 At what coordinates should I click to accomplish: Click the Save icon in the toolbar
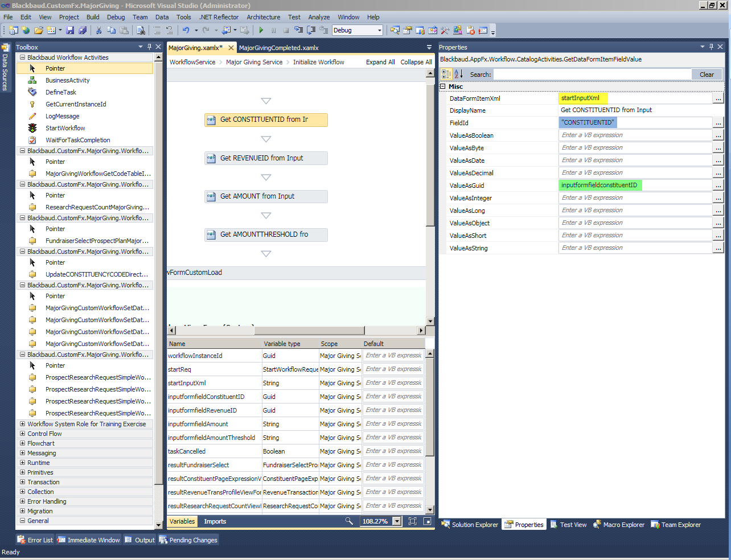70,30
